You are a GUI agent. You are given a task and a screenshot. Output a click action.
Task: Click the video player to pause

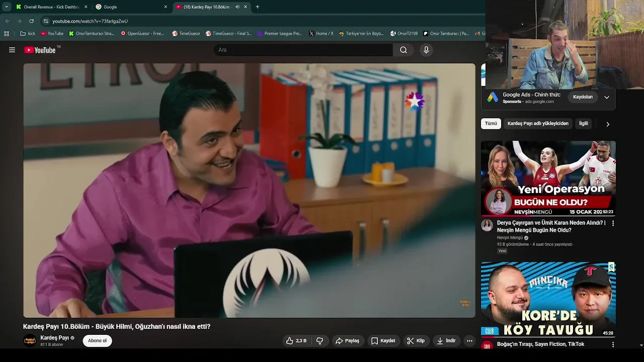point(249,191)
